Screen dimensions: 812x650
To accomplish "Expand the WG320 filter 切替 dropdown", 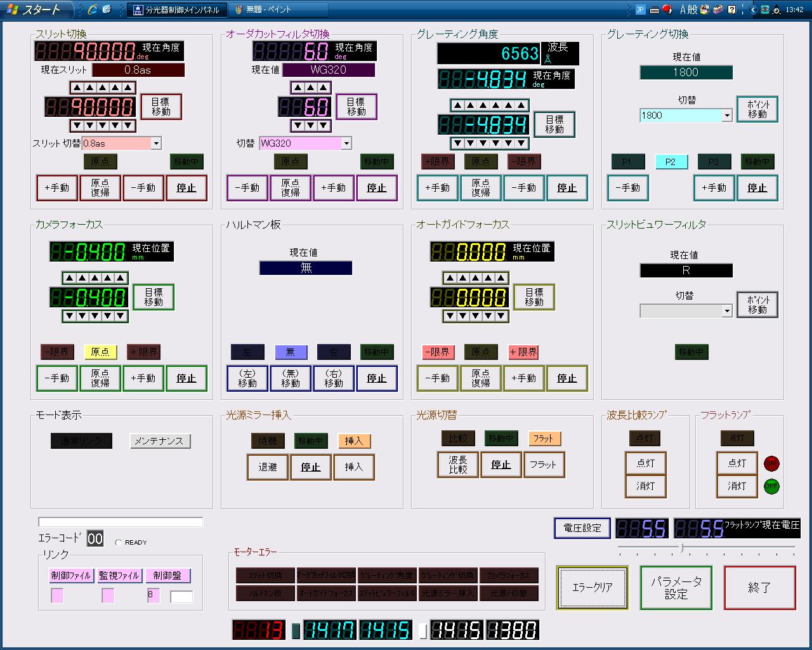I will [x=346, y=143].
